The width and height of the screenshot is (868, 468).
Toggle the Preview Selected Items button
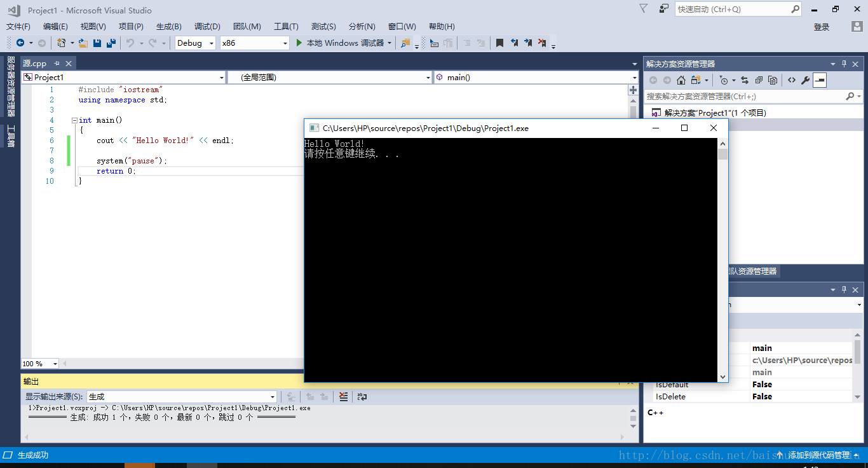click(x=820, y=80)
